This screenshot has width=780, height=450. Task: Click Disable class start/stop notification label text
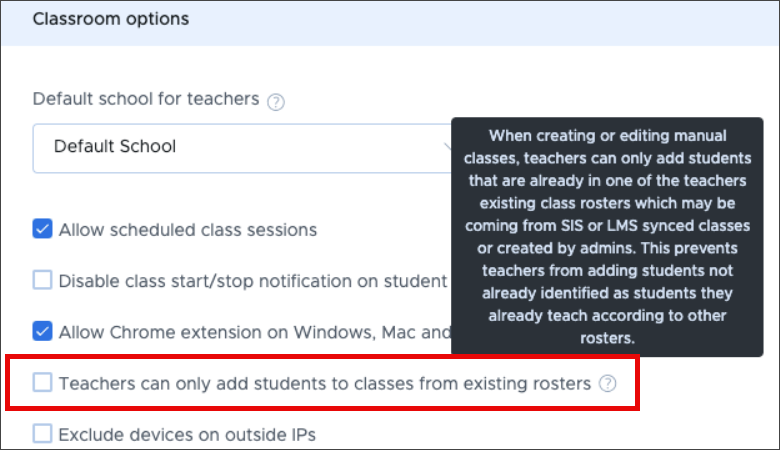[x=253, y=281]
